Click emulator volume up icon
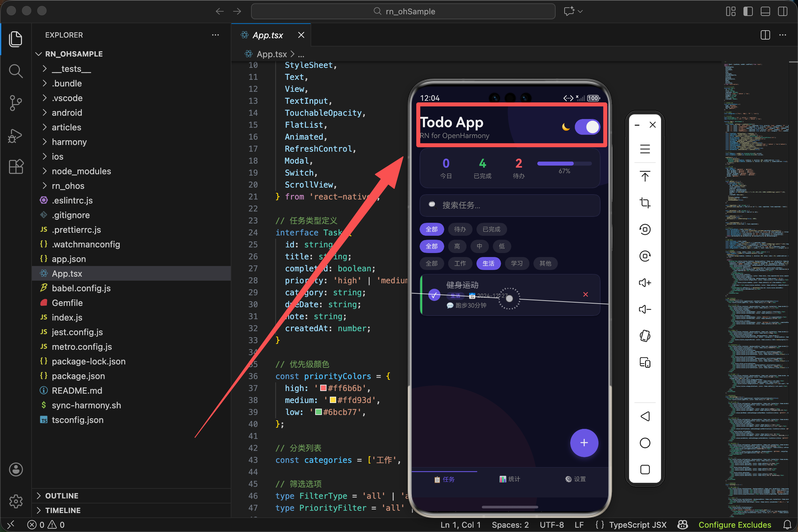Screen dimensions: 798x532 645,283
